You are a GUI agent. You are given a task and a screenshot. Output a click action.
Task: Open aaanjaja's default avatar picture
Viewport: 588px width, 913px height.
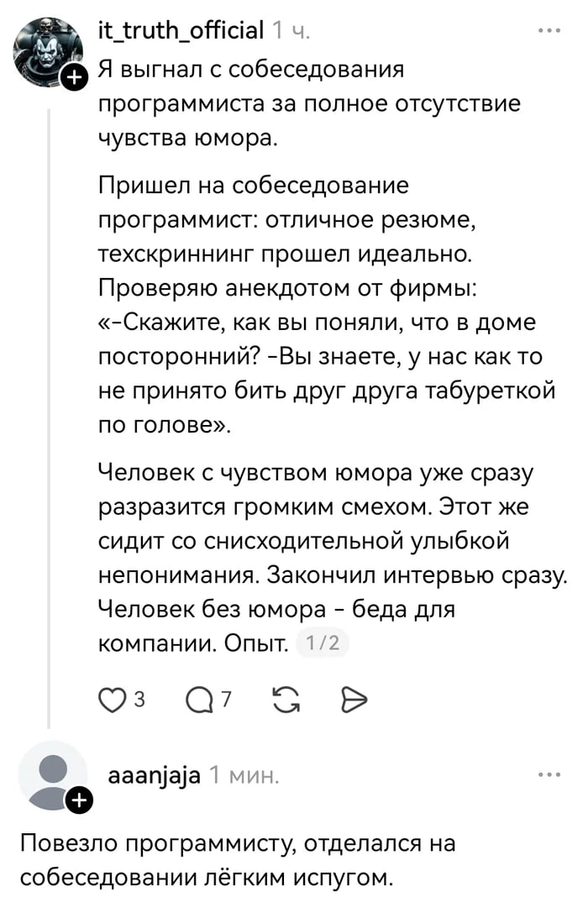tap(52, 774)
